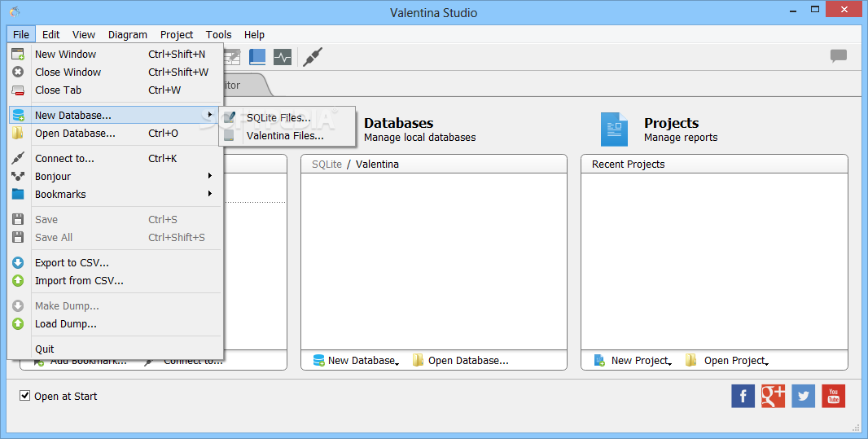
Task: Choose Open Database... Ctrl+O menu entry
Action: (116, 133)
